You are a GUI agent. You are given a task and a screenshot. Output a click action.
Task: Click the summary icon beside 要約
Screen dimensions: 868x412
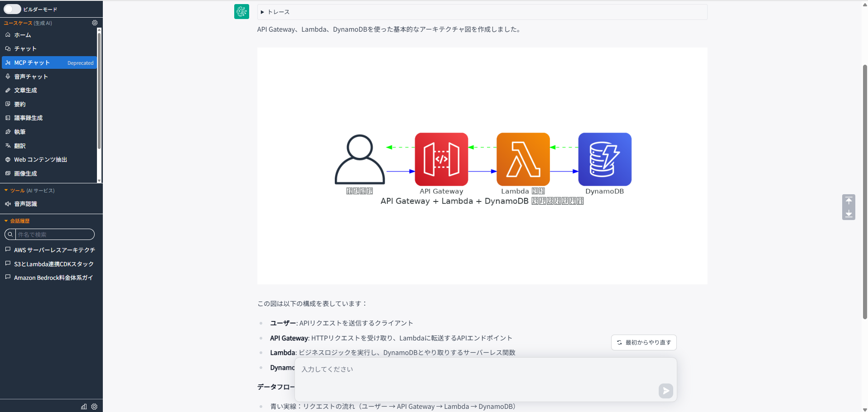pyautogui.click(x=8, y=104)
